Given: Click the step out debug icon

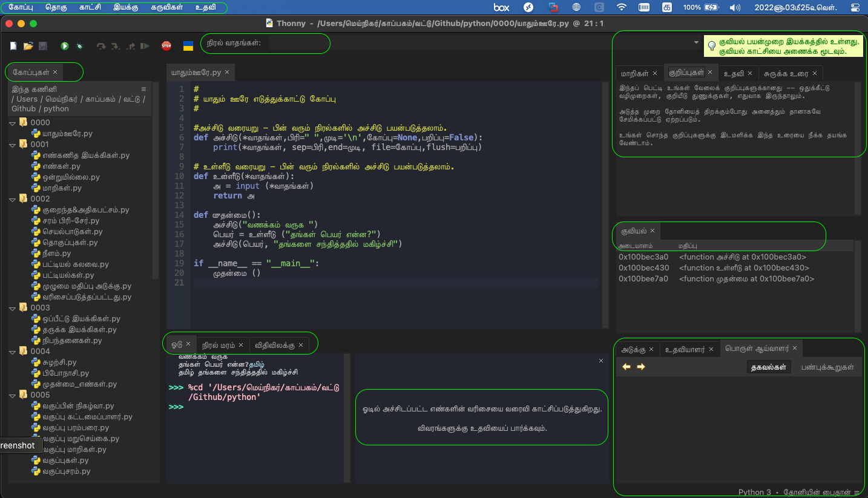Looking at the screenshot, I should click(x=130, y=46).
